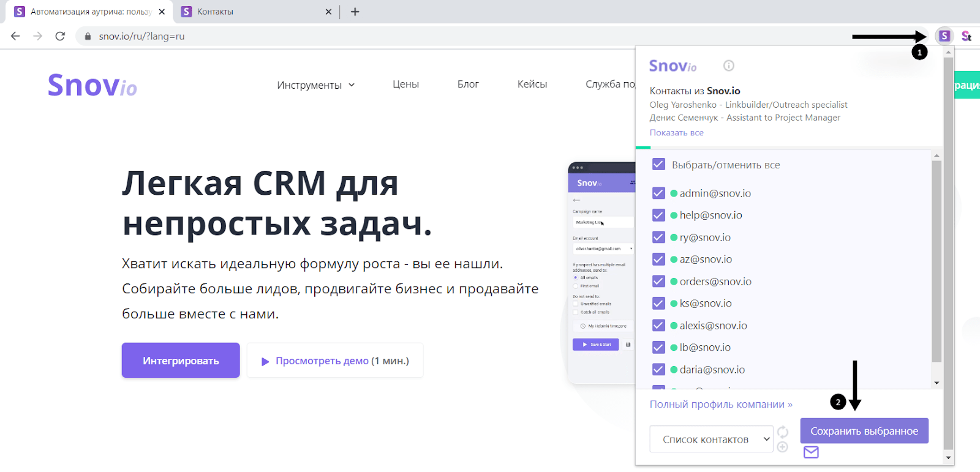The width and height of the screenshot is (980, 472).
Task: Click the Показать все link
Action: pyautogui.click(x=676, y=133)
